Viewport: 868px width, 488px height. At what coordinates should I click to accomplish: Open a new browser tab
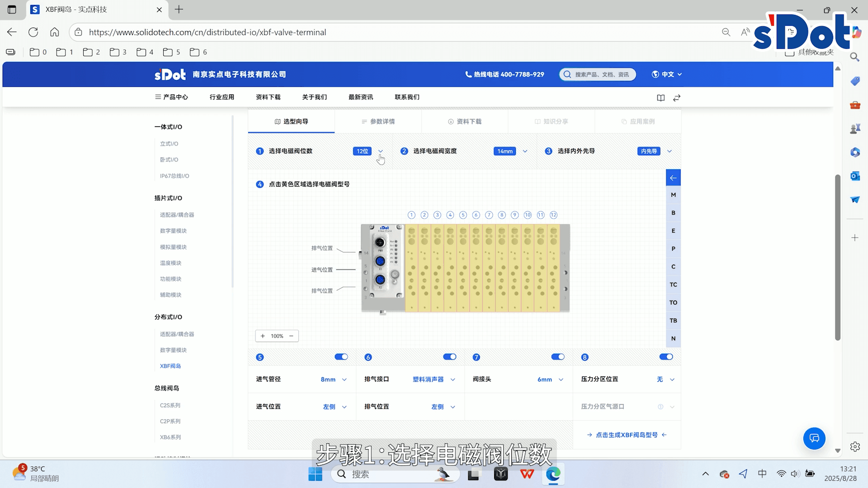pos(179,9)
